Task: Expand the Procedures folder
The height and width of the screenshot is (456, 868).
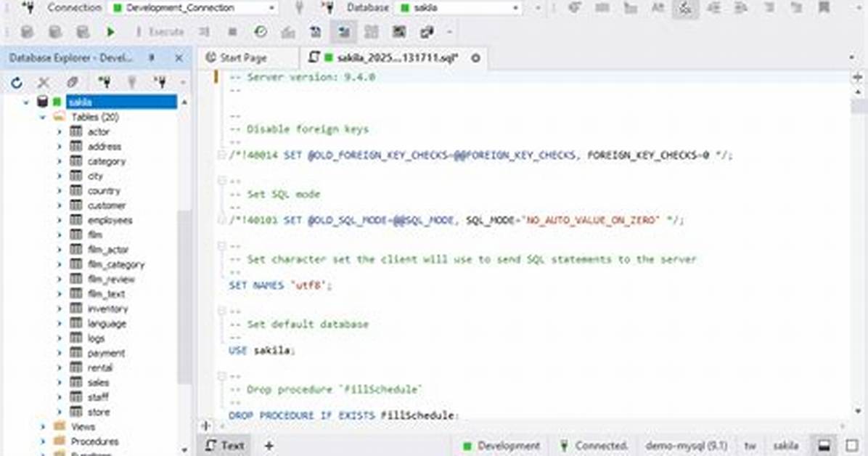Action: 43,441
